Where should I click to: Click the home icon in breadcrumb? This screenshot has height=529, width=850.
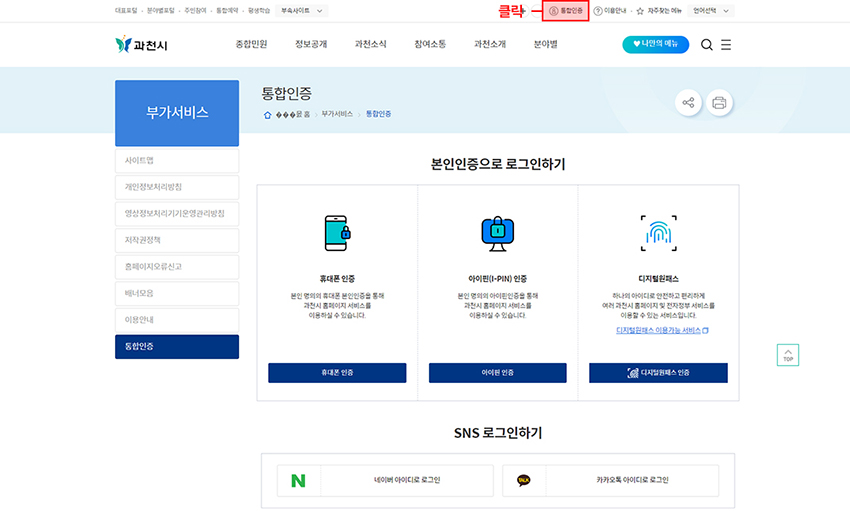pyautogui.click(x=267, y=115)
